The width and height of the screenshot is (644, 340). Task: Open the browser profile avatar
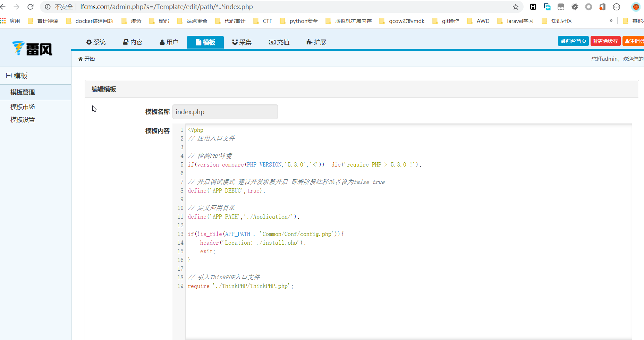(636, 7)
